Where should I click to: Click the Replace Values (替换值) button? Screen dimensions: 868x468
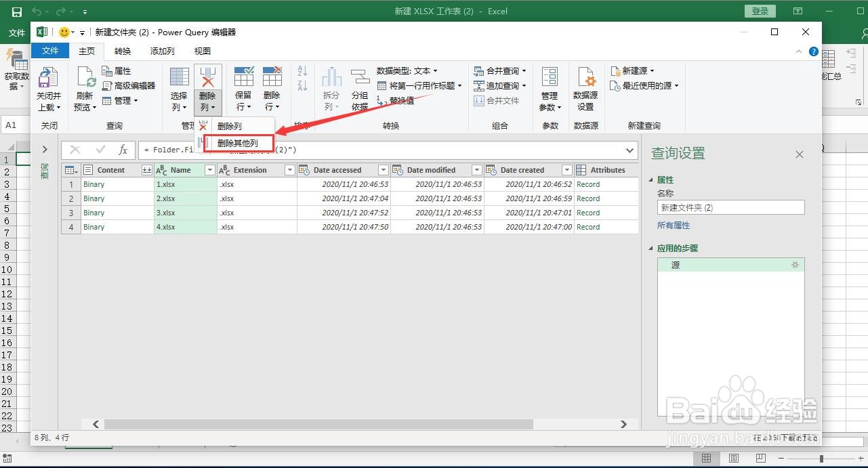tap(394, 100)
